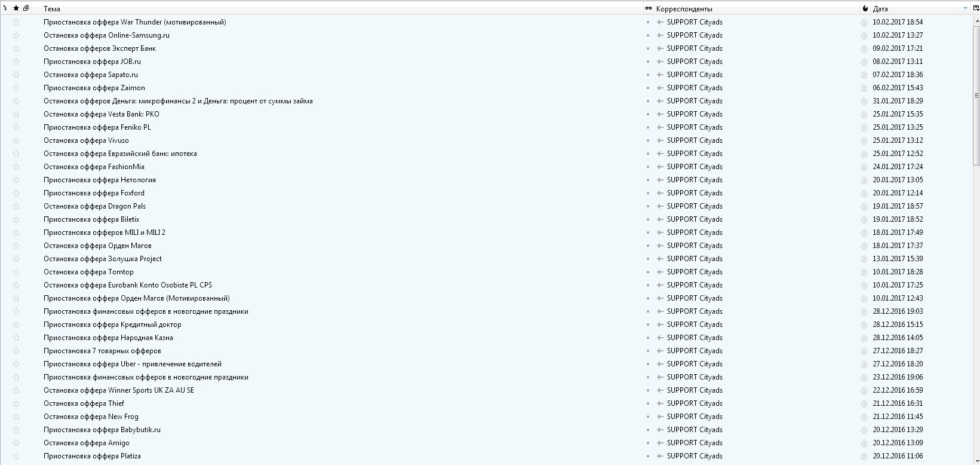Star the Feniko PL message
The image size is (980, 465).
(16, 127)
